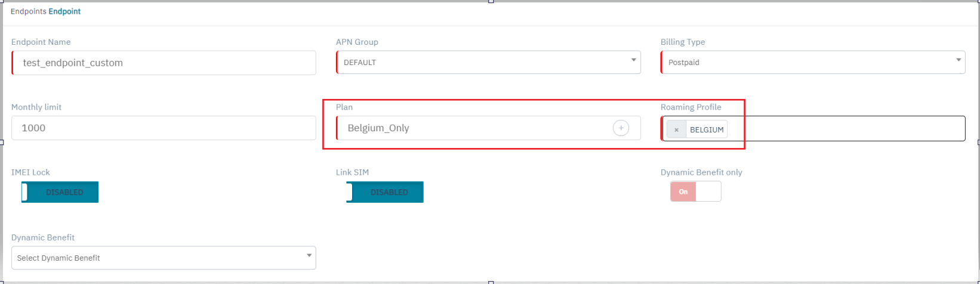Click the IMEI Lock label

click(x=30, y=172)
